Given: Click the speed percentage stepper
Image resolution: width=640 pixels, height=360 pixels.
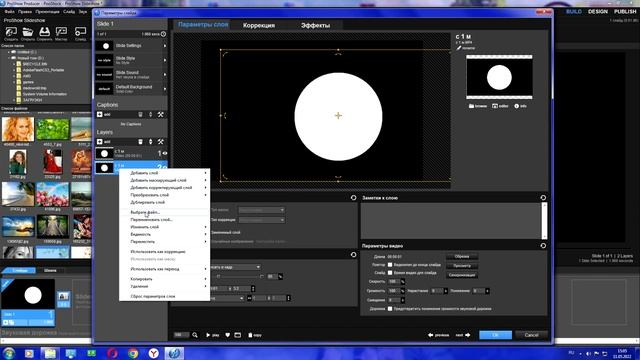Looking at the screenshot, I should click(402, 281).
